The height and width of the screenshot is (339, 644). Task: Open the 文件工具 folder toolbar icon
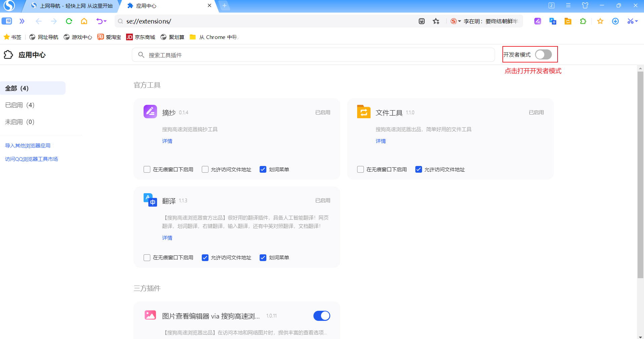[568, 21]
